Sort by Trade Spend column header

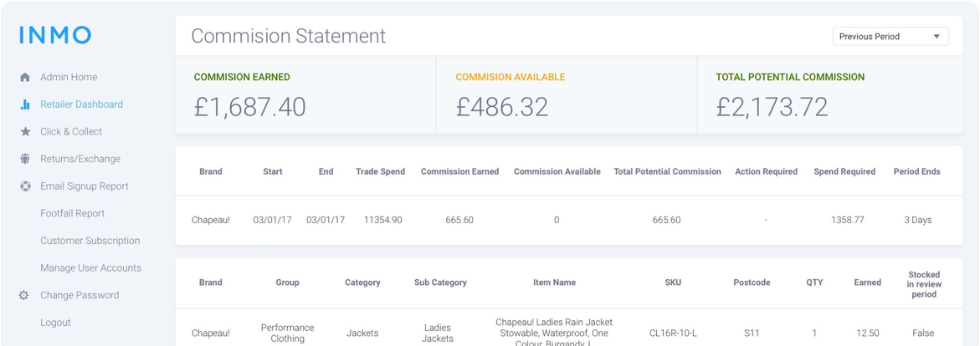tap(380, 171)
